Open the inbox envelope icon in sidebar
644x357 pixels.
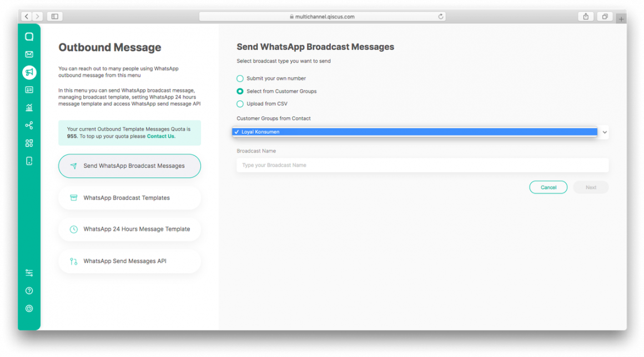[x=29, y=54]
